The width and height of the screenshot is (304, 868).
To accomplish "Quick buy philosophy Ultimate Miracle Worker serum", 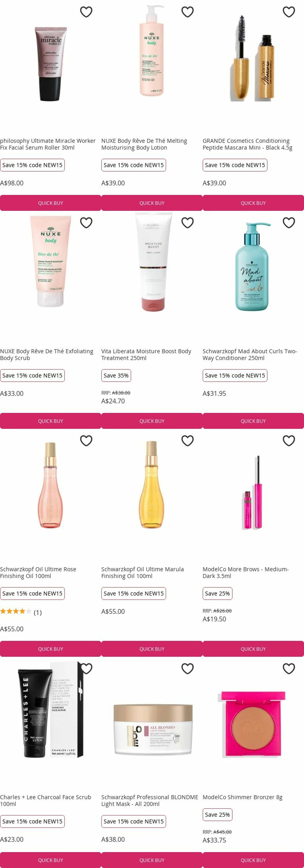I will (x=51, y=203).
